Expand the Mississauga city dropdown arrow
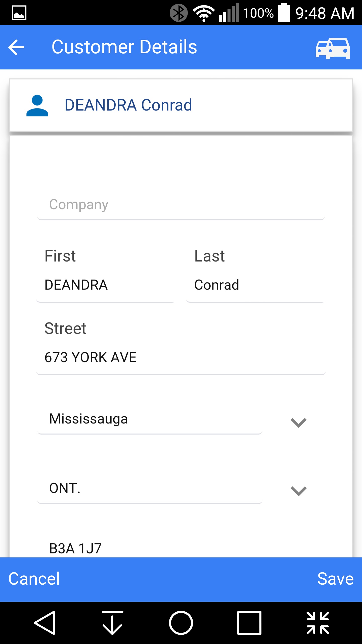The image size is (362, 644). click(x=298, y=422)
